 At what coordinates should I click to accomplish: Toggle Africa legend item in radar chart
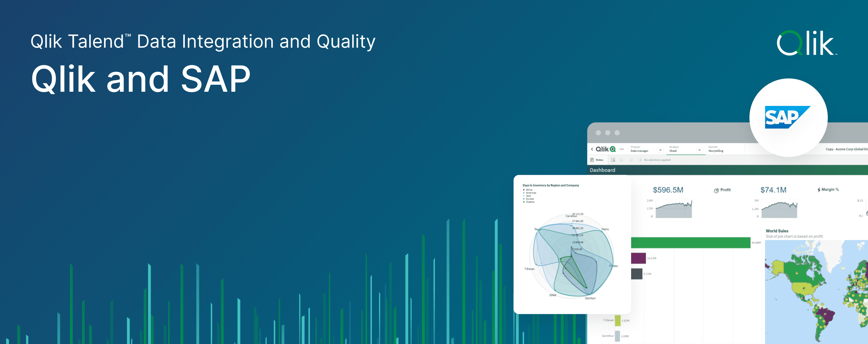(x=529, y=190)
